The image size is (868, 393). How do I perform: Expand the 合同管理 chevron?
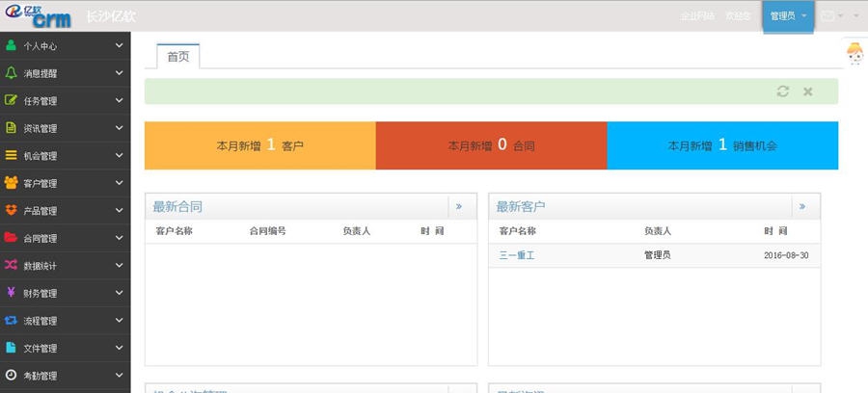(119, 238)
